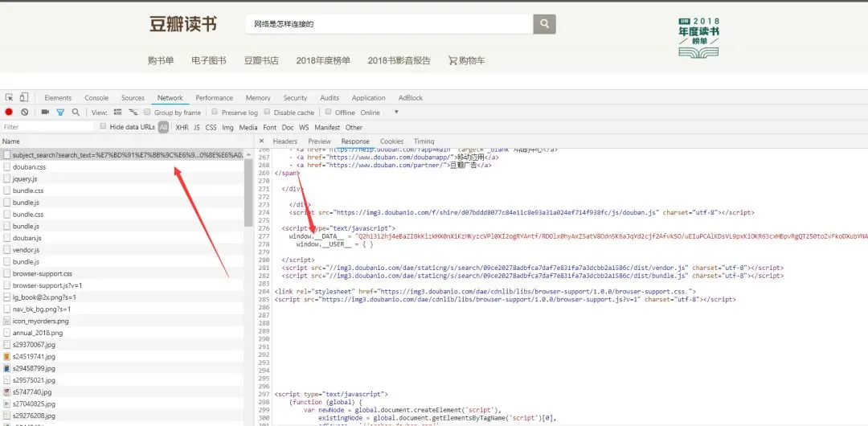Click the Douban search magnifier button
This screenshot has width=868, height=426.
pyautogui.click(x=544, y=24)
